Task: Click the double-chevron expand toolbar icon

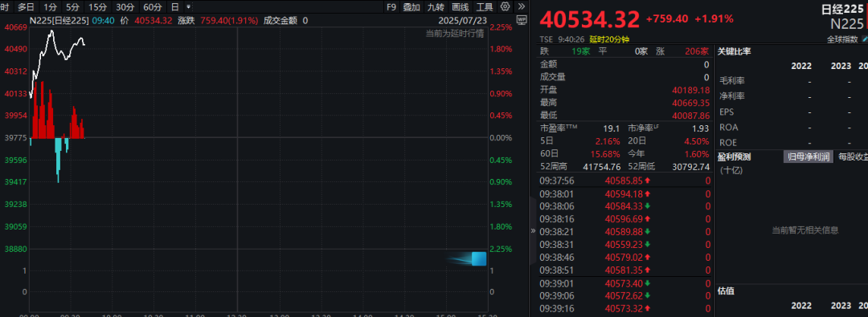Action: tap(522, 7)
